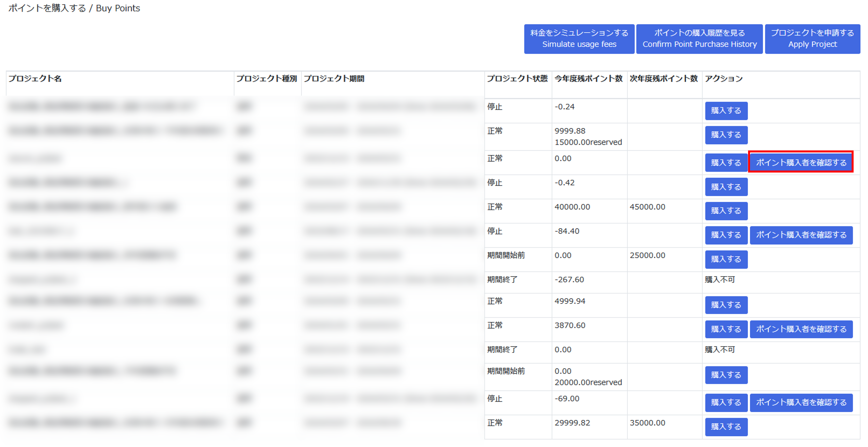Click Simulate usage fees button
This screenshot has height=447, width=868.
pyautogui.click(x=579, y=39)
